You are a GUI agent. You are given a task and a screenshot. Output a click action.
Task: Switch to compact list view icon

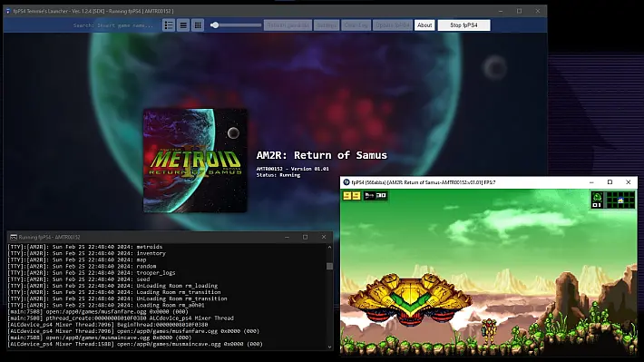pos(183,25)
